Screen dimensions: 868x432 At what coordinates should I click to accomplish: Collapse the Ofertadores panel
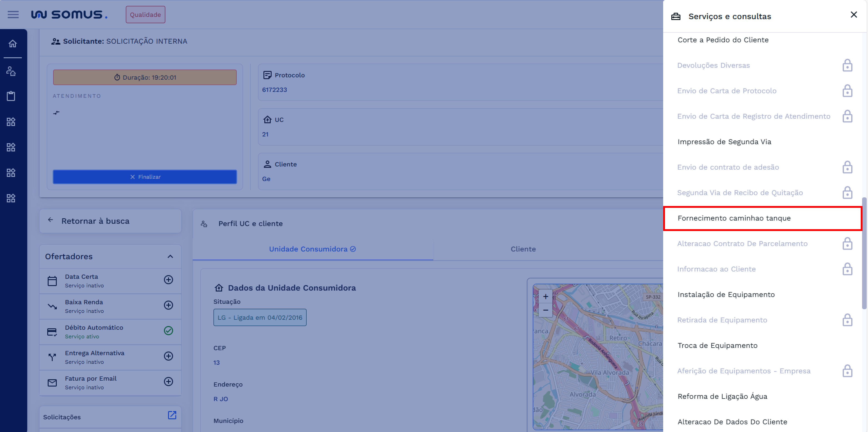coord(170,257)
